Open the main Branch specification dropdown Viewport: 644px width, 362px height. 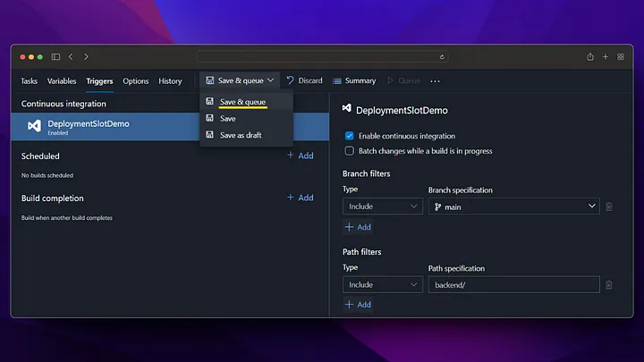click(513, 206)
